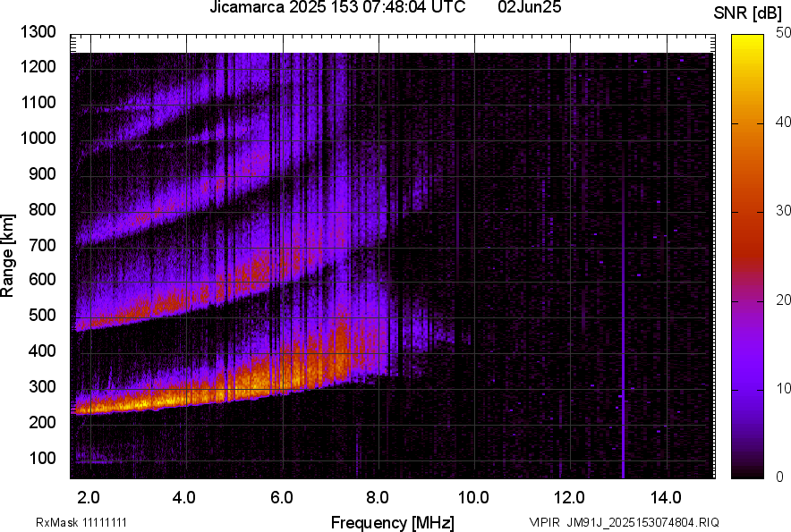Click the 4.0 frequency tick label
The image size is (791, 532).
[x=184, y=498]
